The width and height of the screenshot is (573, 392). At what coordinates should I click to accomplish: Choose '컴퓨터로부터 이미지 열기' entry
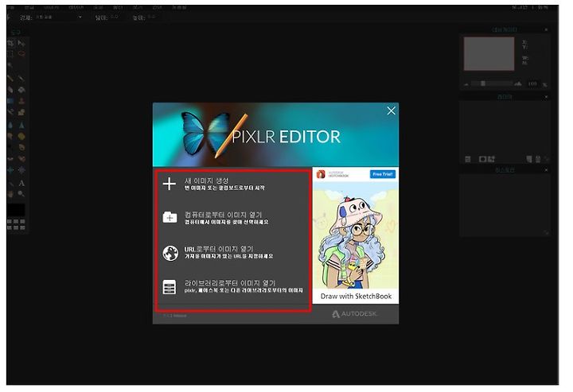tap(223, 215)
